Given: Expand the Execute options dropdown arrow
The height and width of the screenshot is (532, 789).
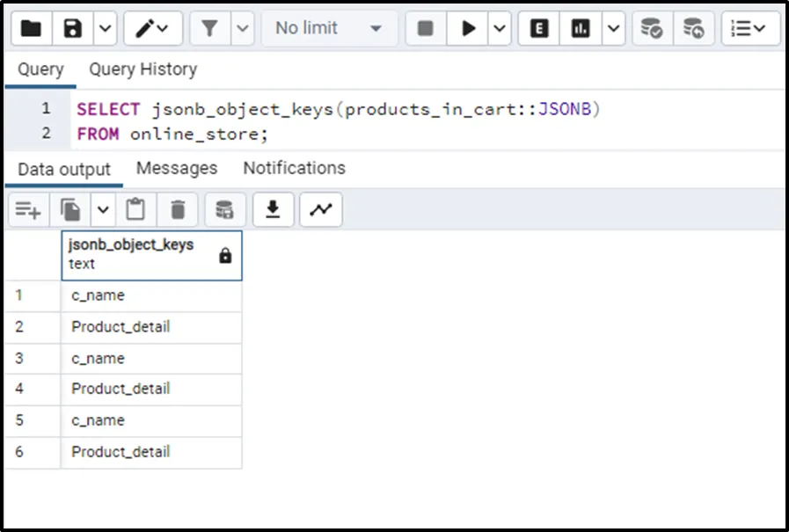Looking at the screenshot, I should pyautogui.click(x=500, y=29).
